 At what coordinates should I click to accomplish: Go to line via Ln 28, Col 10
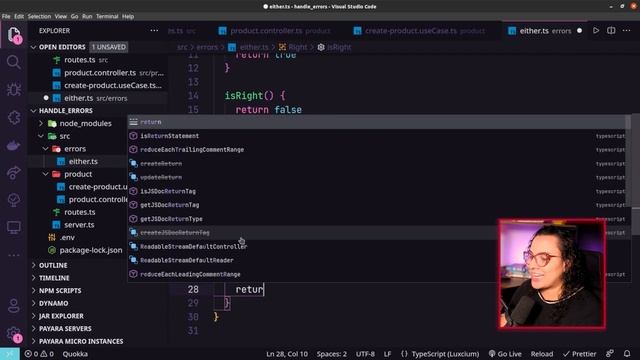click(x=287, y=354)
